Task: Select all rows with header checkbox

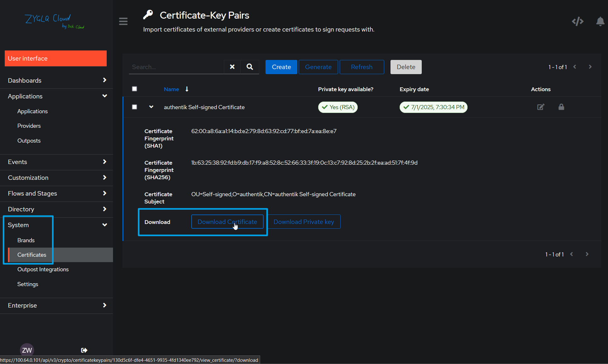Action: point(134,89)
